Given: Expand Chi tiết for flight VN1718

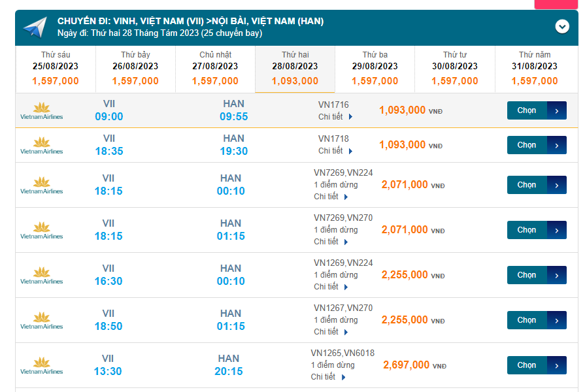Looking at the screenshot, I should click(335, 151).
